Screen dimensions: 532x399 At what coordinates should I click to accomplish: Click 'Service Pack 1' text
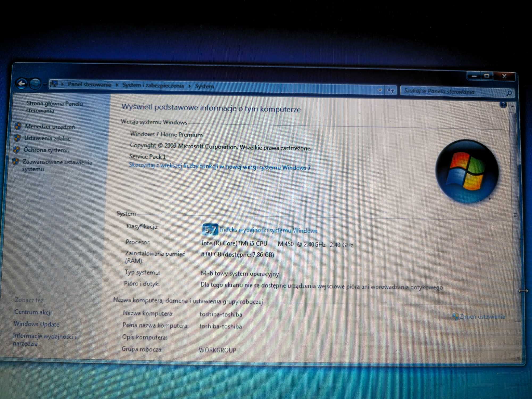pyautogui.click(x=147, y=156)
